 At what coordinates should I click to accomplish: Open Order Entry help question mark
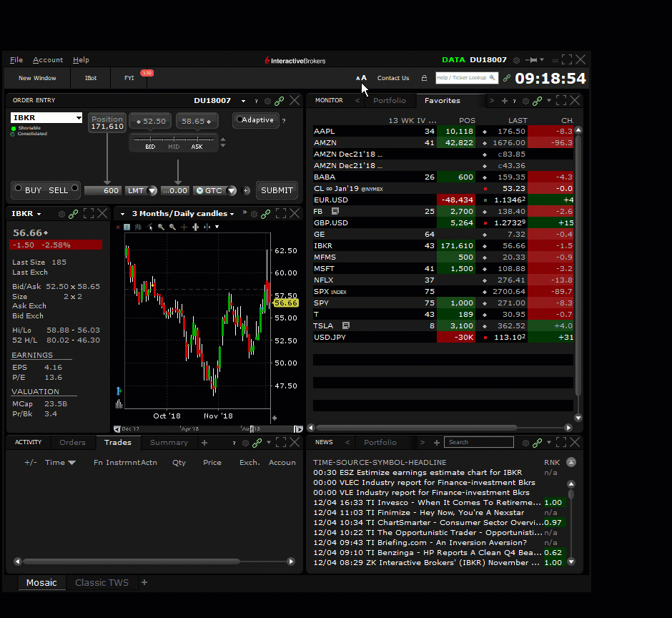point(256,102)
